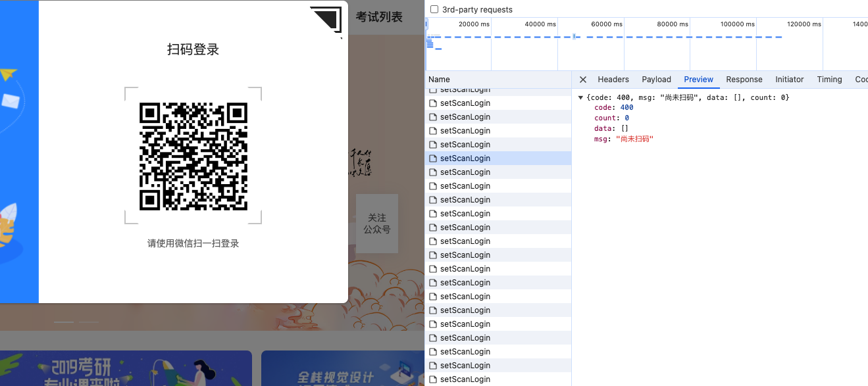Open the 2019考研专业课来啦 banner

tap(126, 368)
